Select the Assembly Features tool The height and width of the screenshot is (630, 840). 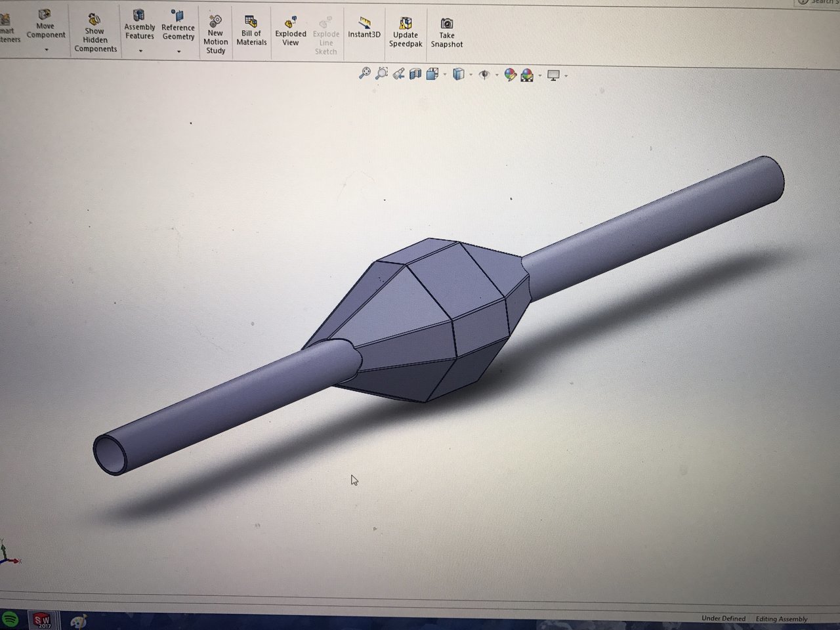[139, 24]
